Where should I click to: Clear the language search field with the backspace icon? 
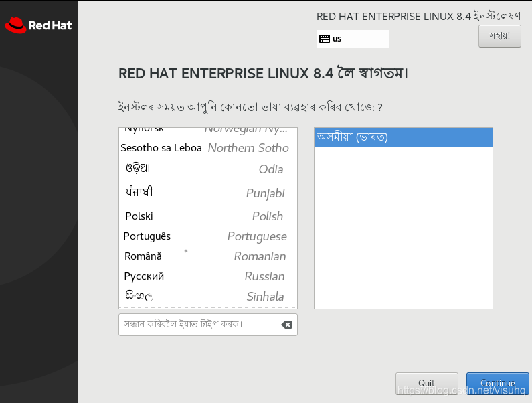pyautogui.click(x=286, y=325)
